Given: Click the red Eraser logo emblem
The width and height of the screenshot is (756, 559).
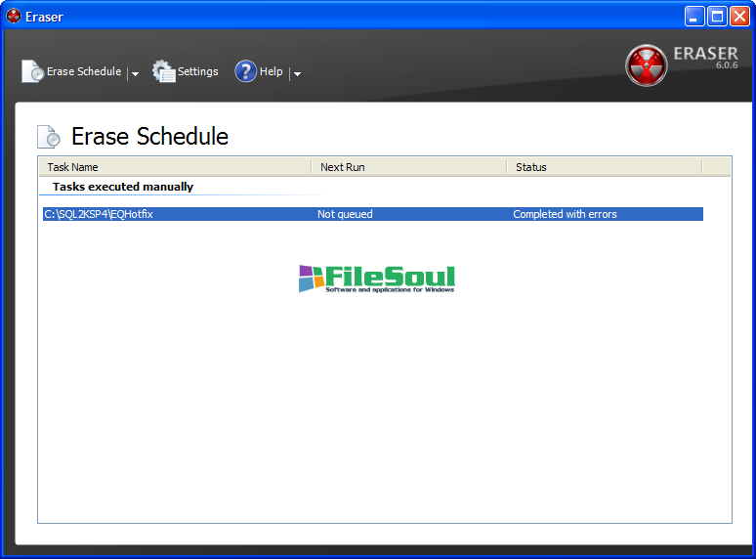Looking at the screenshot, I should tap(646, 65).
